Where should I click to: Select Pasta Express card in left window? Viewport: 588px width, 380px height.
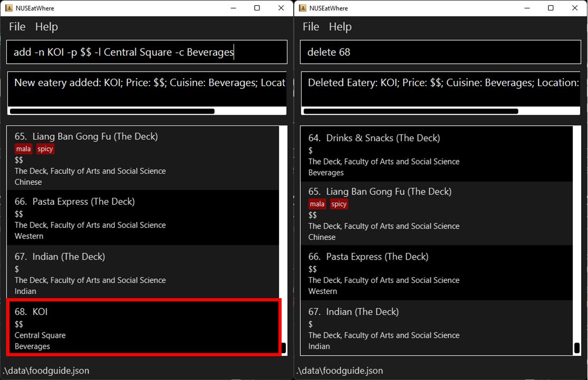point(143,218)
